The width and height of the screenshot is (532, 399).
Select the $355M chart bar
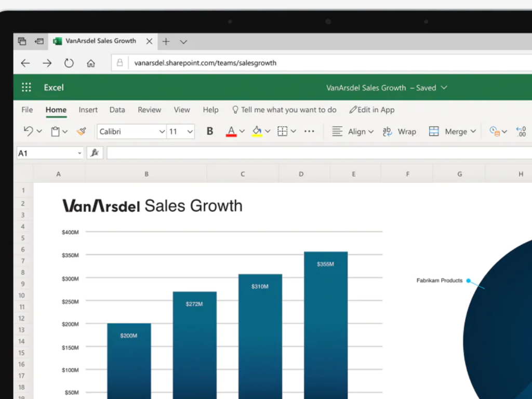tap(326, 325)
